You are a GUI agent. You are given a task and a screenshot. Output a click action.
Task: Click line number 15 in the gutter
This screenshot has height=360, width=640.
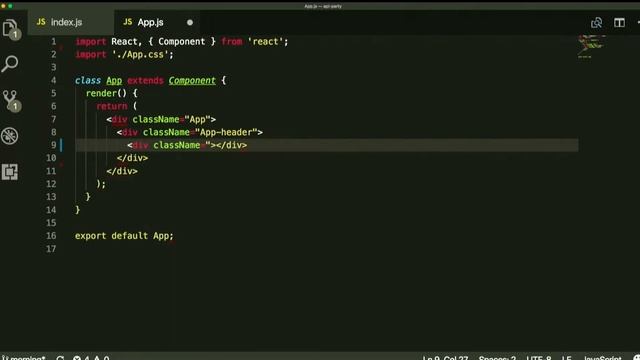point(51,223)
